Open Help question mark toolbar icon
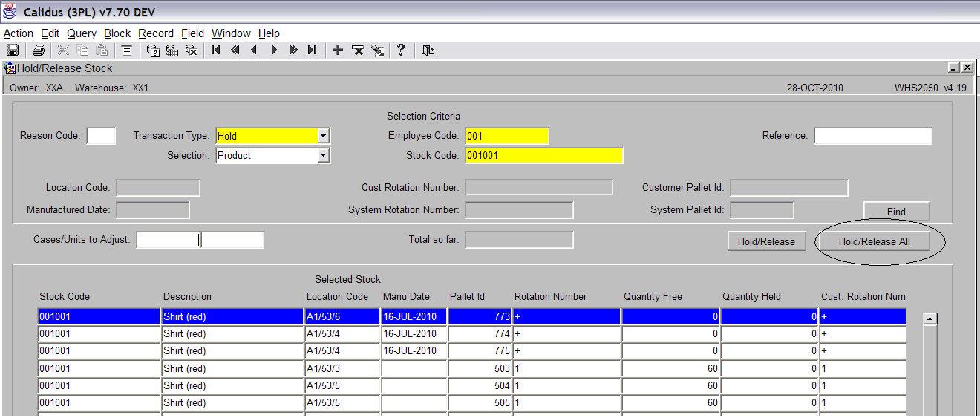Image resolution: width=980 pixels, height=418 pixels. pos(401,50)
